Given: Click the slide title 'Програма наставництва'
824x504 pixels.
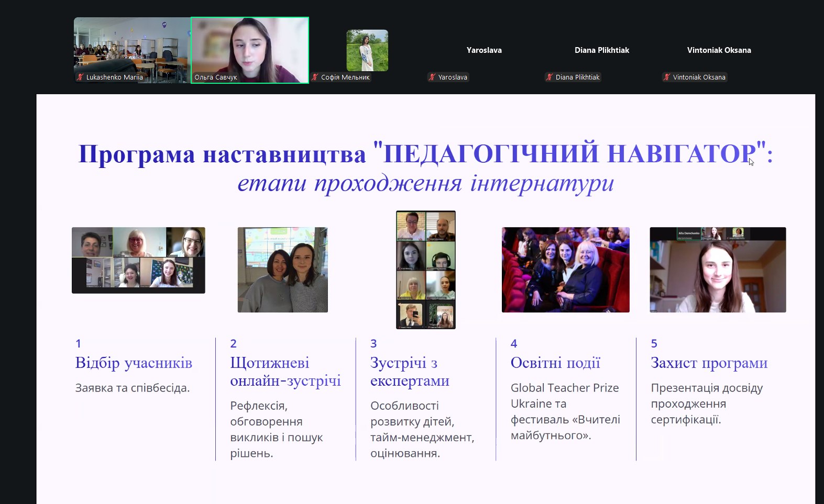Looking at the screenshot, I should (x=222, y=154).
